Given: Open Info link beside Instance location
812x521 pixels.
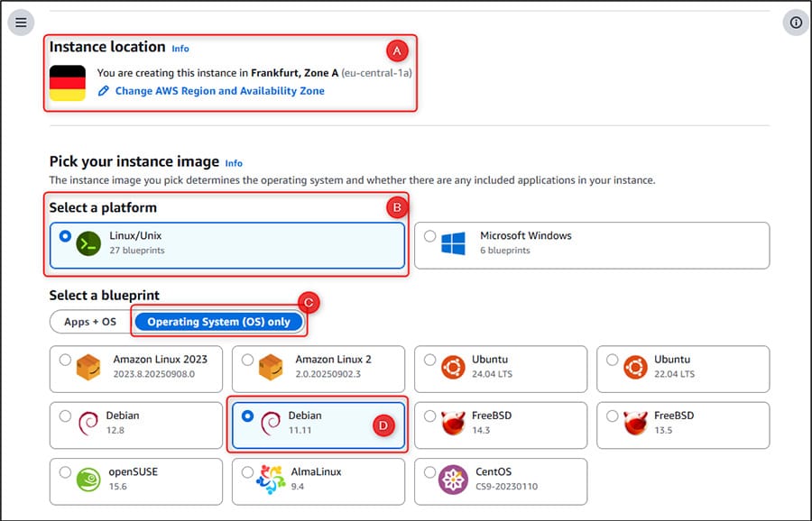Looking at the screenshot, I should click(180, 49).
